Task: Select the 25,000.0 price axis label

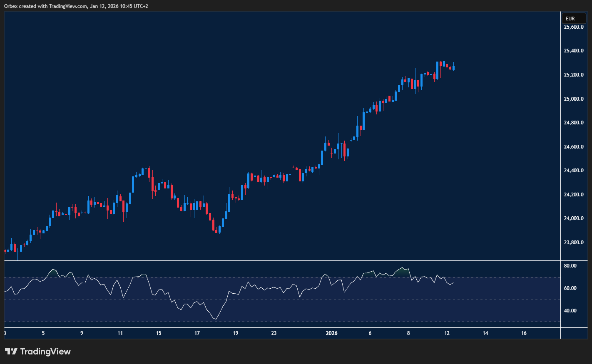Action: (x=573, y=99)
